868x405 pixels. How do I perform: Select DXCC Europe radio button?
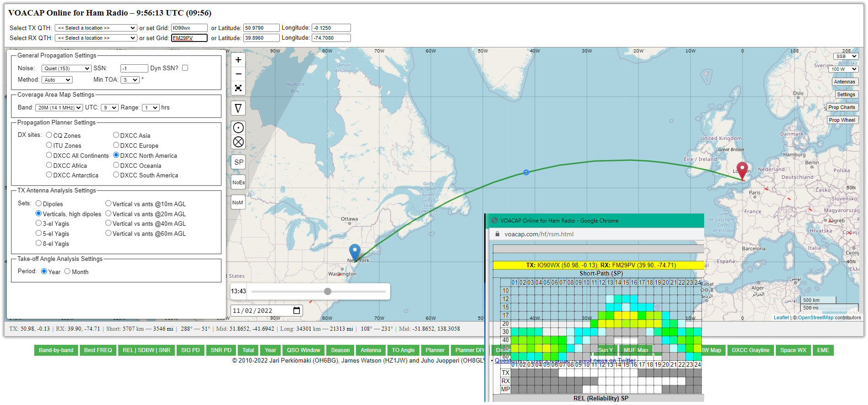coord(116,145)
